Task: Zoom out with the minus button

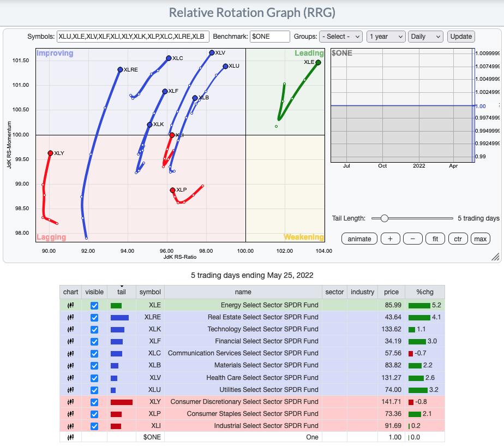Action: click(x=413, y=239)
